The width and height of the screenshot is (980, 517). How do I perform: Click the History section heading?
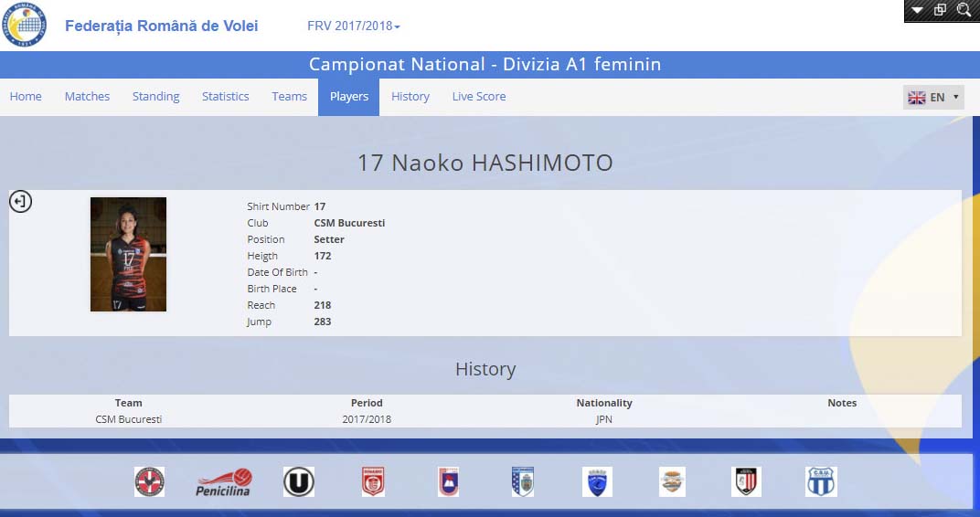coord(485,369)
